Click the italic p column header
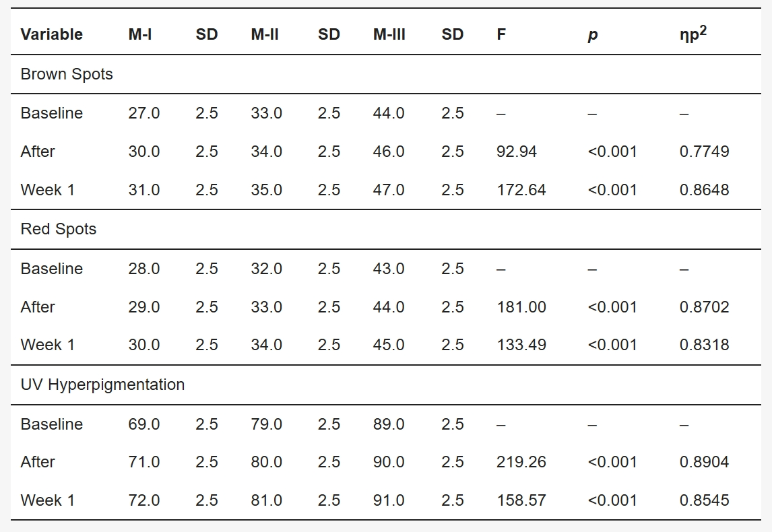The image size is (772, 532). [x=593, y=35]
